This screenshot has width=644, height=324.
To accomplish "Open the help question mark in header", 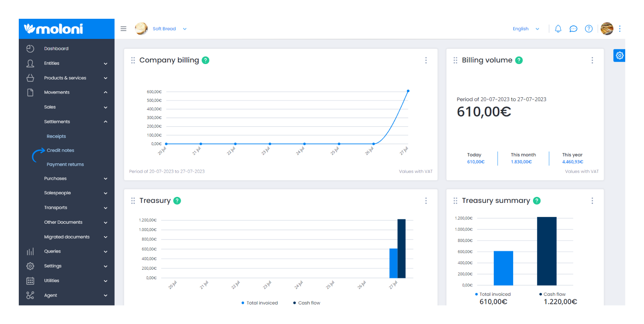I will [589, 29].
